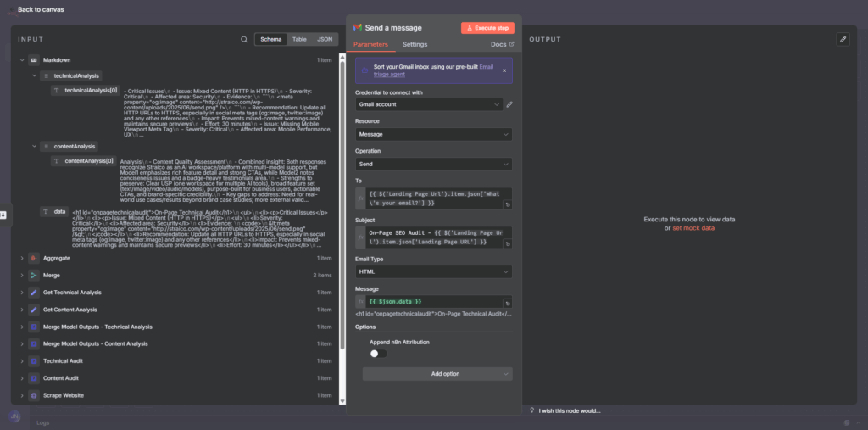Click the Get Technical Analysis node icon
Screen dimensions: 868x430
click(x=34, y=292)
